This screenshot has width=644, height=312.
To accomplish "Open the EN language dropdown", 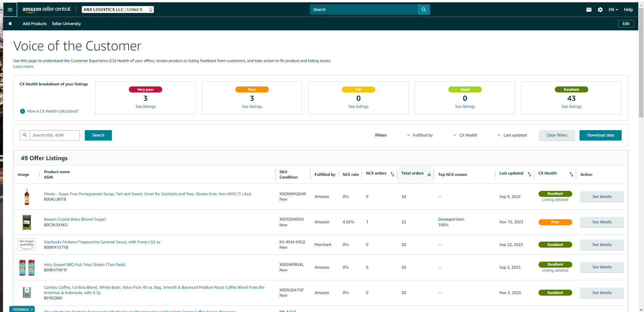I will [613, 10].
